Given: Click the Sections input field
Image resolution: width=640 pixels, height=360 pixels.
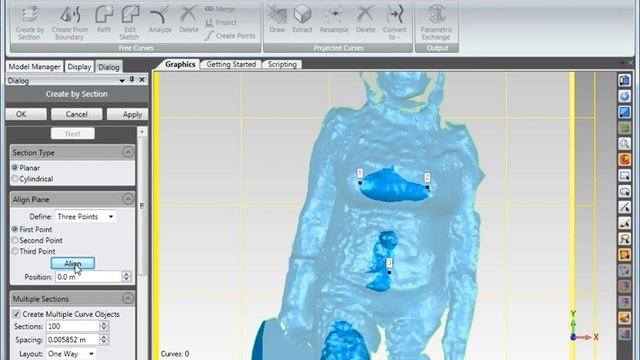Looking at the screenshot, I should [x=73, y=326].
